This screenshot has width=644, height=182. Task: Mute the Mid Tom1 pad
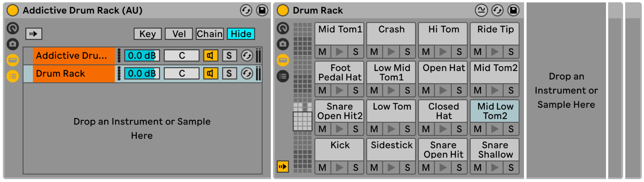click(x=323, y=52)
